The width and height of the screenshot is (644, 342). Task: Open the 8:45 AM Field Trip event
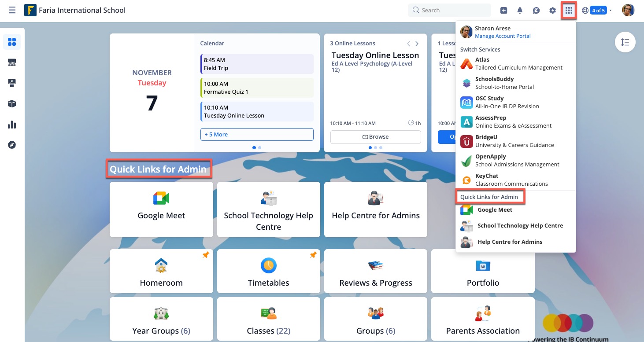[257, 64]
